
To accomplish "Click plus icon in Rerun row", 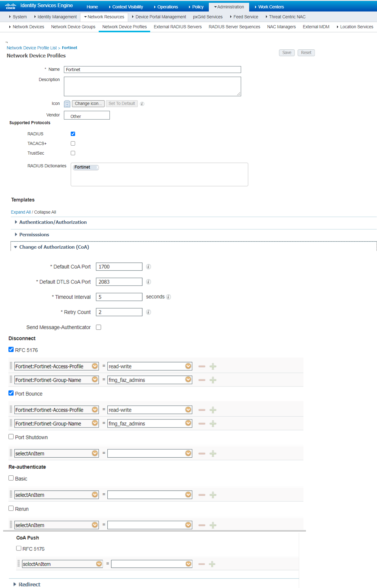I will point(213,525).
